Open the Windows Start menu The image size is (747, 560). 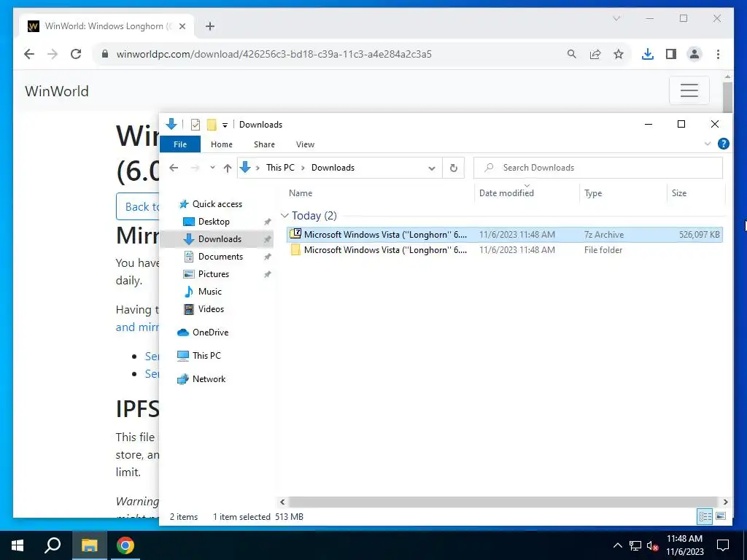pyautogui.click(x=18, y=545)
